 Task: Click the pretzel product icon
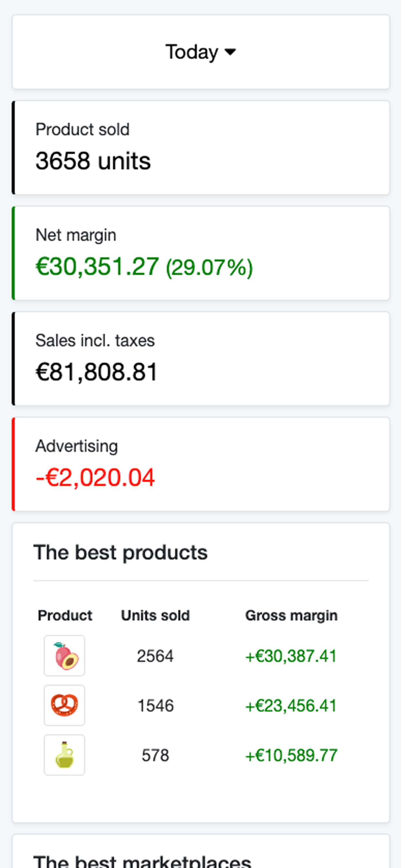point(64,705)
